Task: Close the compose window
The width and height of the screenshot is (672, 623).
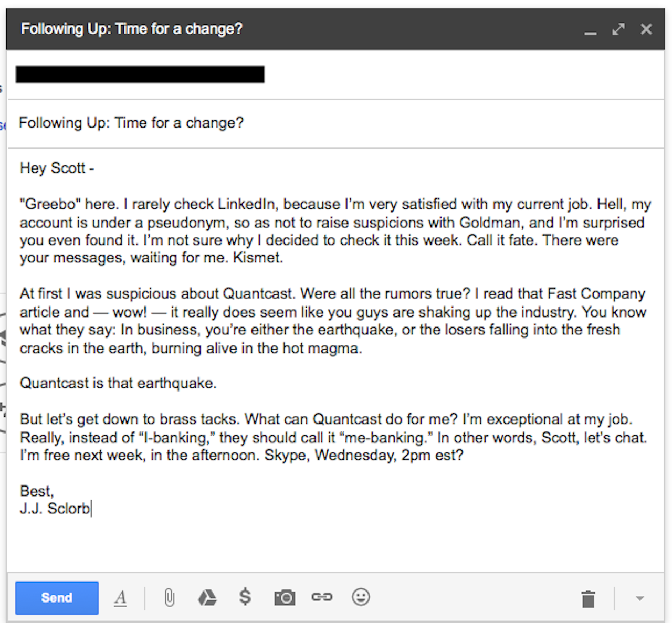Action: pyautogui.click(x=646, y=29)
